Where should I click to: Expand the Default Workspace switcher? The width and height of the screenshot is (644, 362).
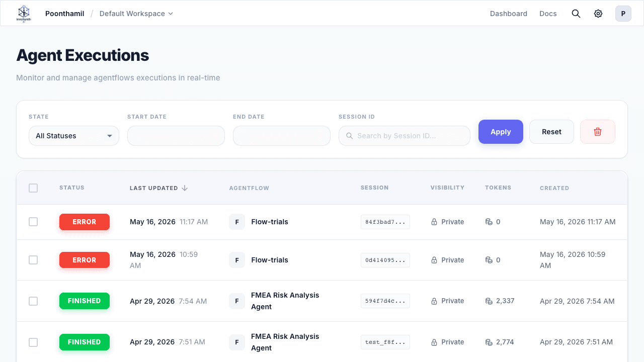point(136,14)
